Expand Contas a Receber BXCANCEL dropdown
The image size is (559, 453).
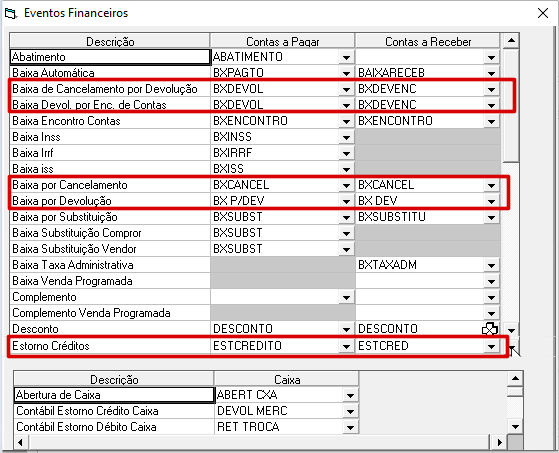[x=491, y=185]
